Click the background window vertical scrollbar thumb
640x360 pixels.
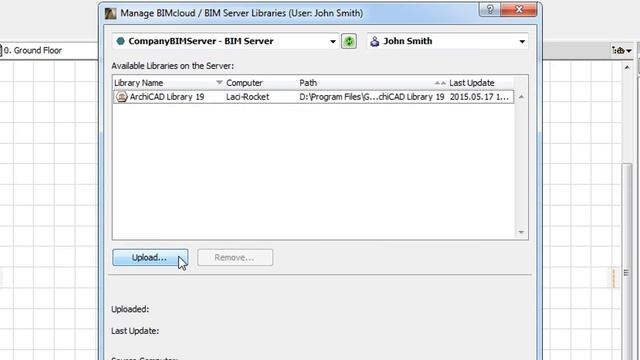pos(627,261)
